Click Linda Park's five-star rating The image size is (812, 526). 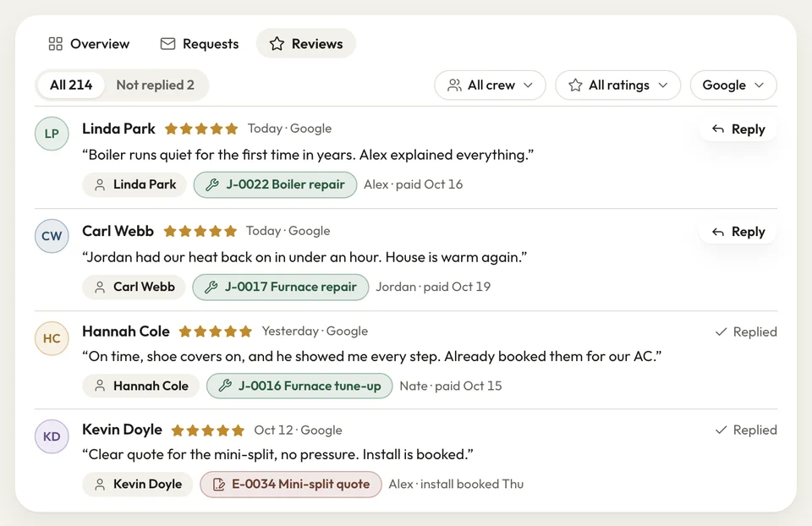coord(201,129)
